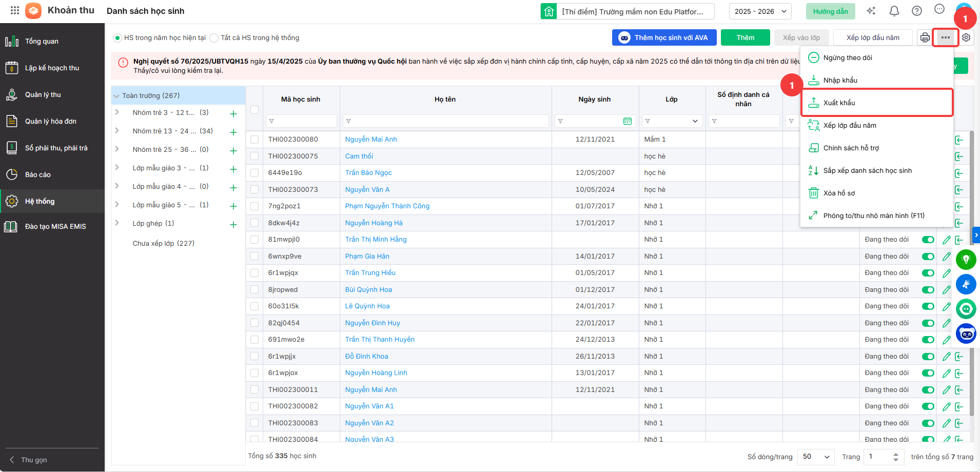The width and height of the screenshot is (980, 472).
Task: Tick the checkbox for Nguyễn Mai Anh THI002300080
Action: click(x=254, y=140)
